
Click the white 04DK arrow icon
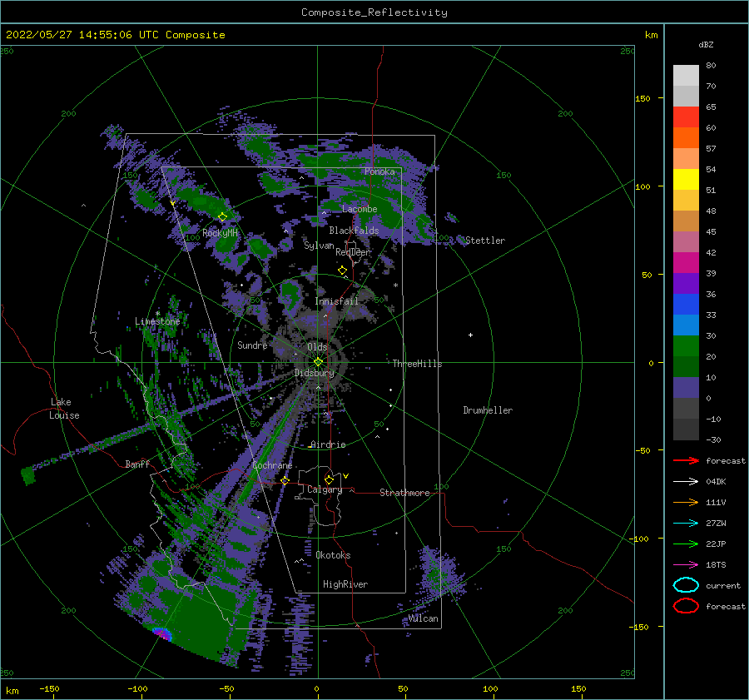click(x=686, y=482)
